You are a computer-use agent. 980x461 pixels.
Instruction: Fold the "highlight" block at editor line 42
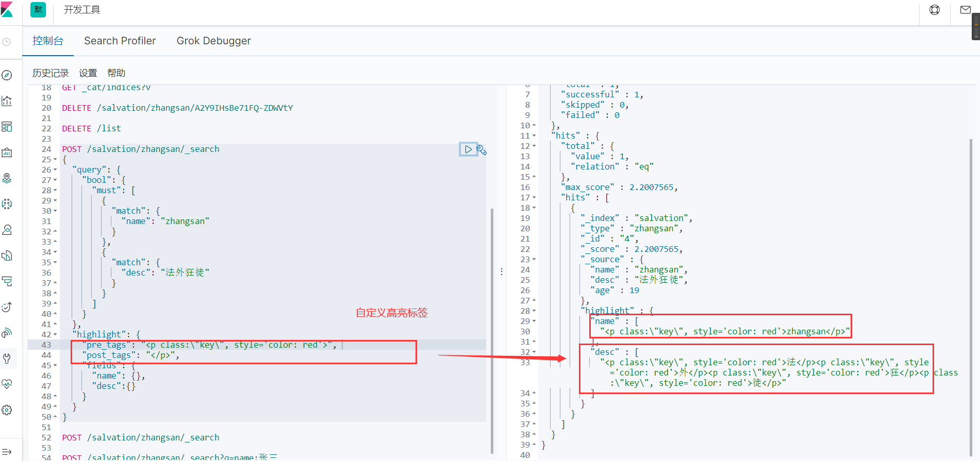coord(55,335)
